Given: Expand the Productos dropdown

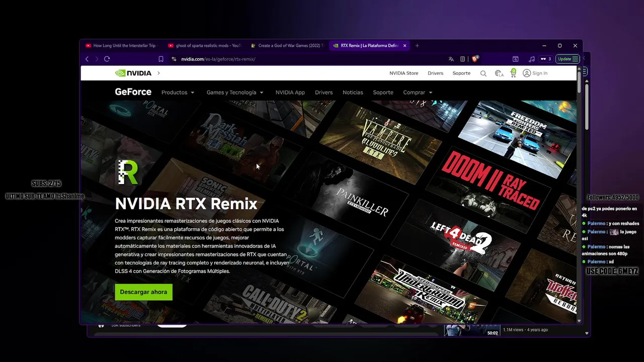Looking at the screenshot, I should pyautogui.click(x=178, y=93).
